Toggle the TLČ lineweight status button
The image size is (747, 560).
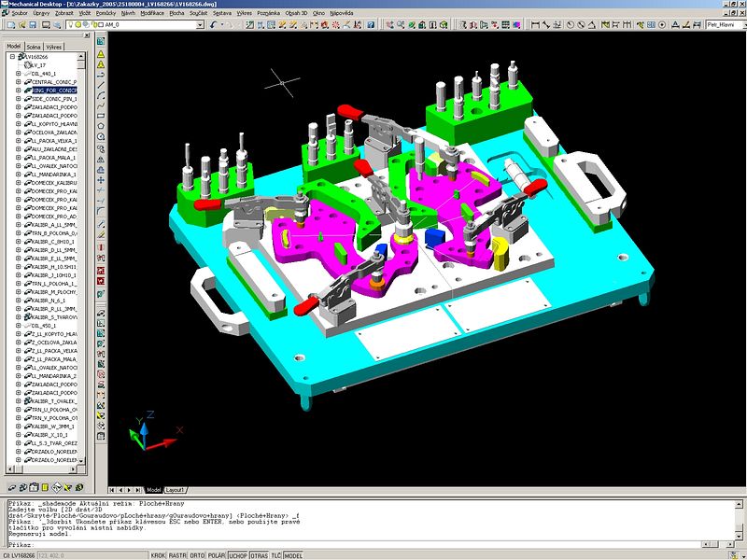(x=276, y=555)
